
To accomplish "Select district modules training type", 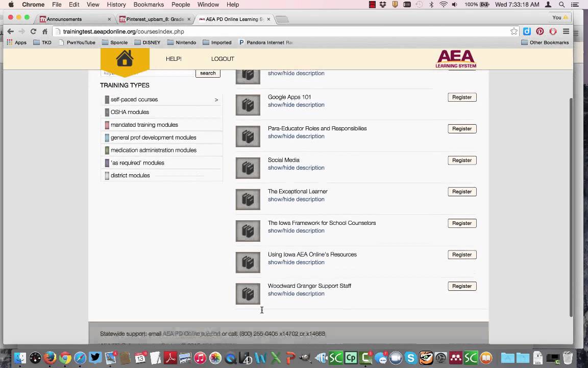I will point(162,175).
